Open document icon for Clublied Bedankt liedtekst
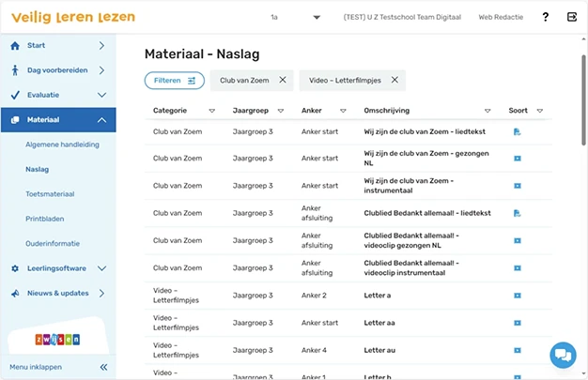The image size is (588, 380). (x=518, y=213)
